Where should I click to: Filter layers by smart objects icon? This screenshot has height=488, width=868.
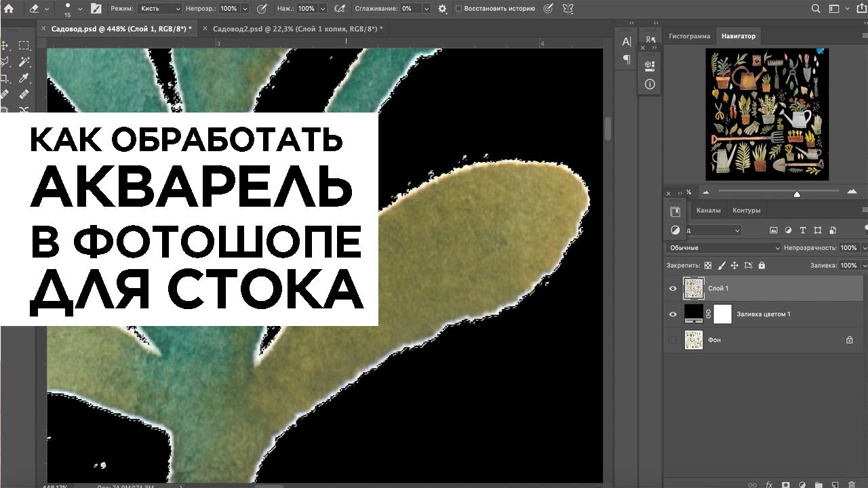[x=832, y=230]
